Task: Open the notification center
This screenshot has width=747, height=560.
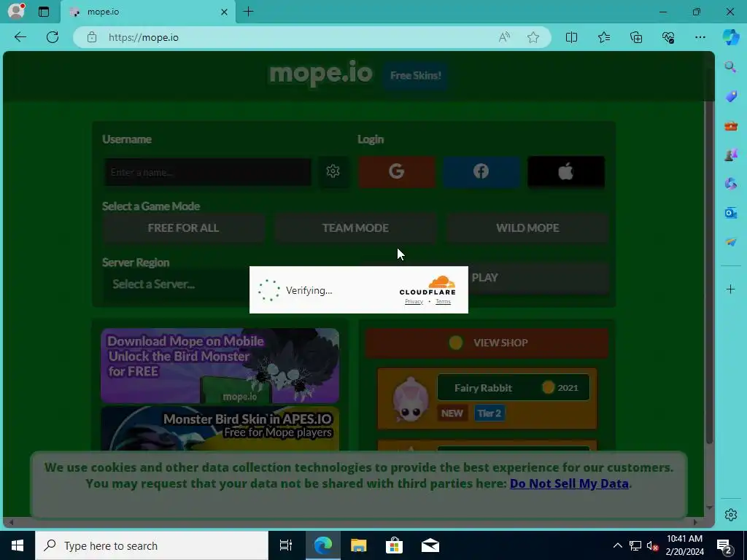Action: tap(724, 546)
